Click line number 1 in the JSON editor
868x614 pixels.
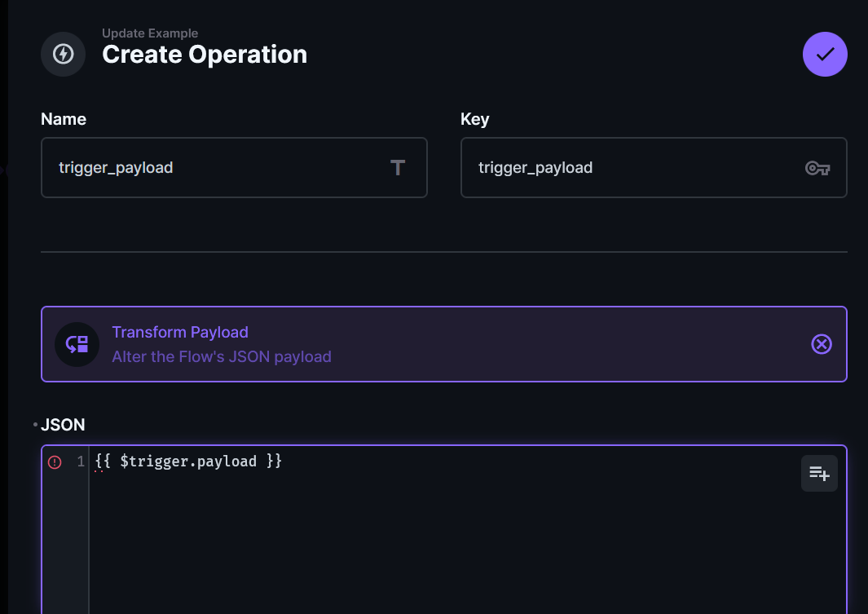80,461
